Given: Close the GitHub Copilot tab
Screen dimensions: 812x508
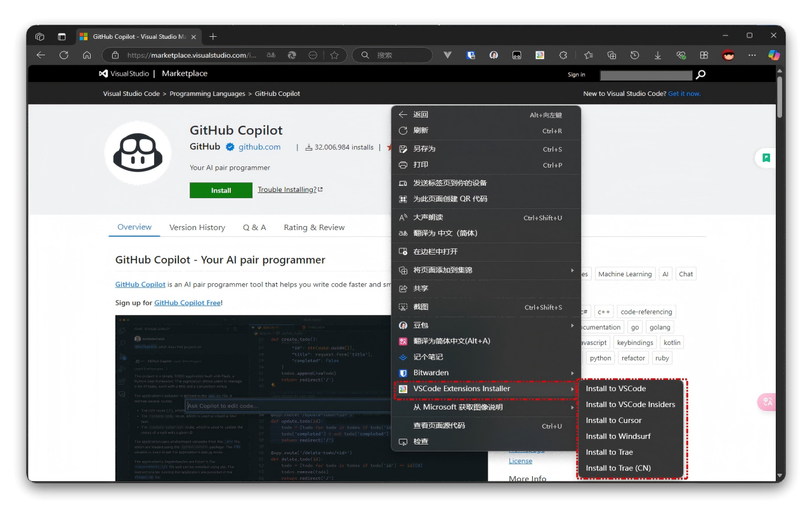Looking at the screenshot, I should (x=194, y=36).
